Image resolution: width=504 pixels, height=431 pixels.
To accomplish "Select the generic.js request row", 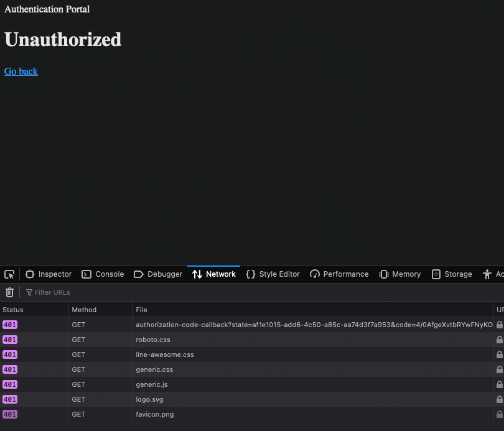I will [249, 384].
